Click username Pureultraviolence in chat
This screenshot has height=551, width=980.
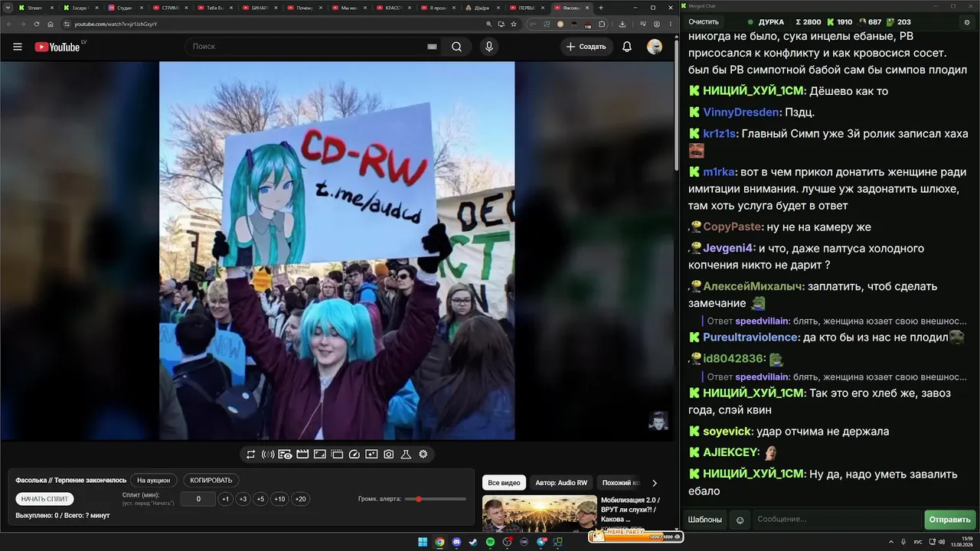(x=750, y=337)
